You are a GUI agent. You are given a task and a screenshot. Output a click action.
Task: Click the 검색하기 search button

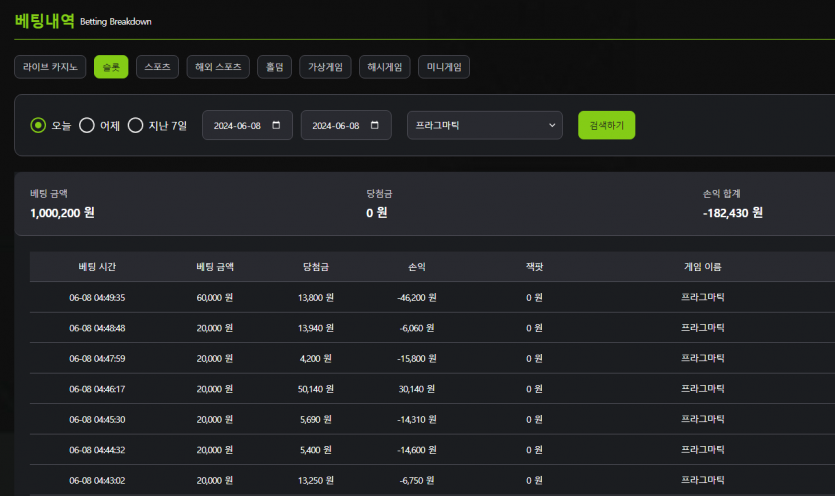click(607, 125)
